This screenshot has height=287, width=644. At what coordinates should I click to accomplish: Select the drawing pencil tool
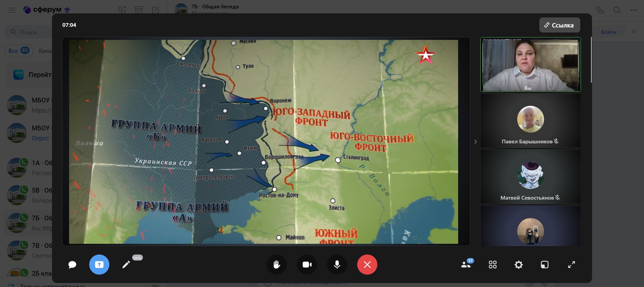pos(126,265)
